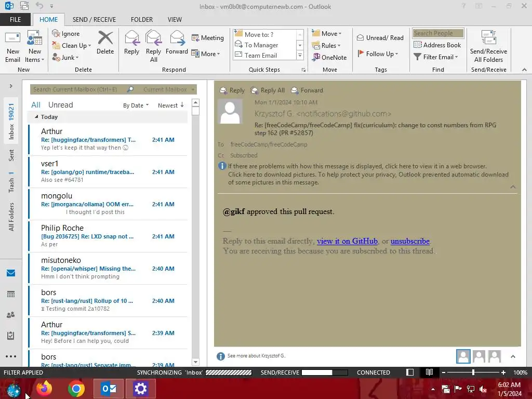Switch to the People view
Image resolution: width=532 pixels, height=399 pixels.
click(11, 315)
